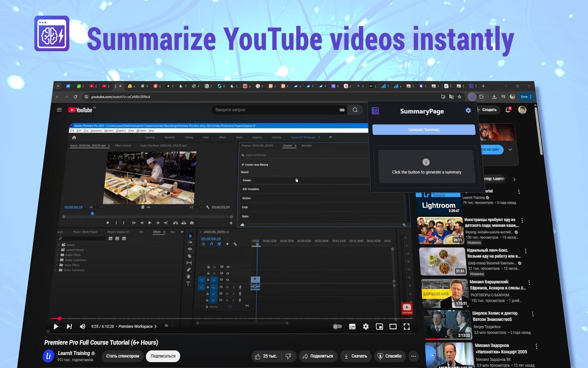Open the three-dots menu for the 'Иностранцы пробуют еду' video
The image size is (588, 368).
522,221
